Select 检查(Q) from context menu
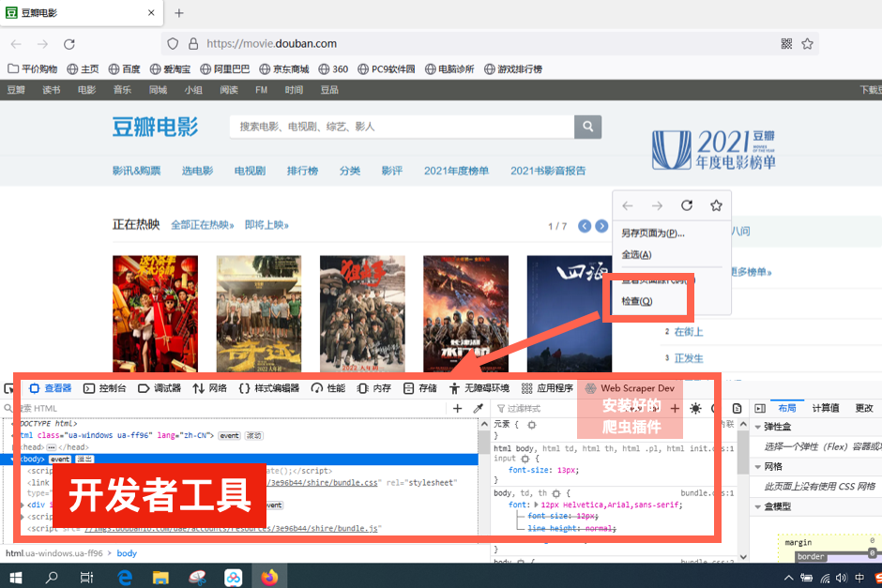882x588 pixels. (x=637, y=301)
